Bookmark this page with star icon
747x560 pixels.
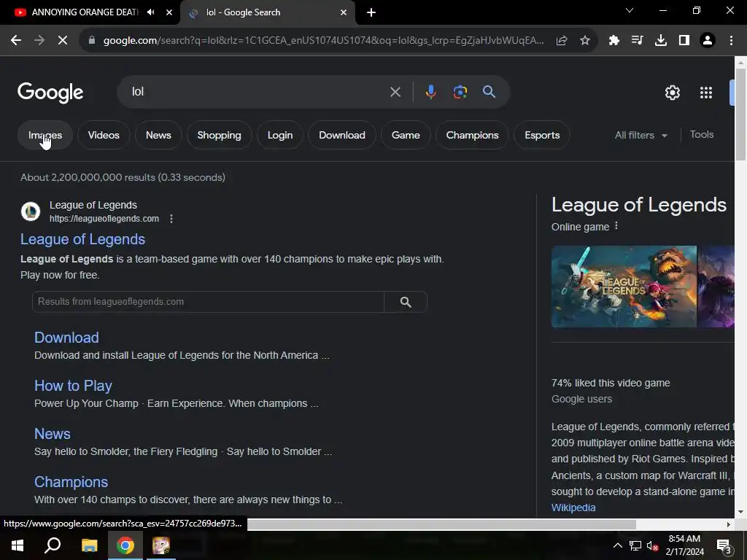coord(585,41)
